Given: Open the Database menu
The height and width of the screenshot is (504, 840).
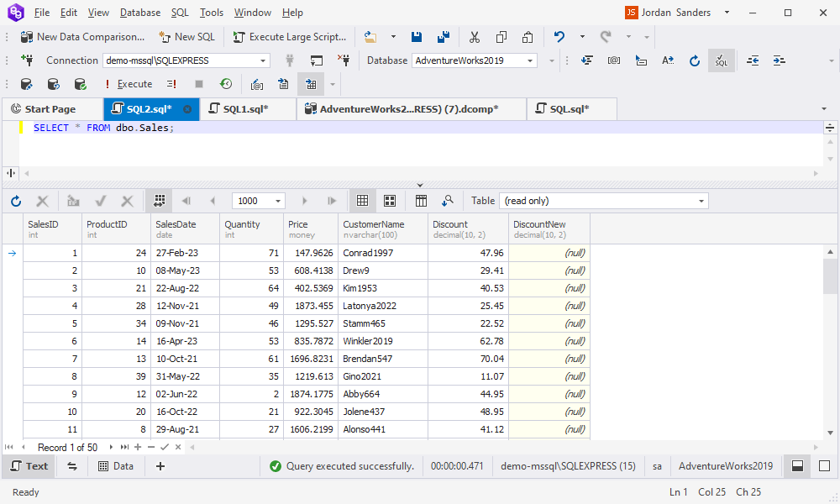Looking at the screenshot, I should pos(139,12).
